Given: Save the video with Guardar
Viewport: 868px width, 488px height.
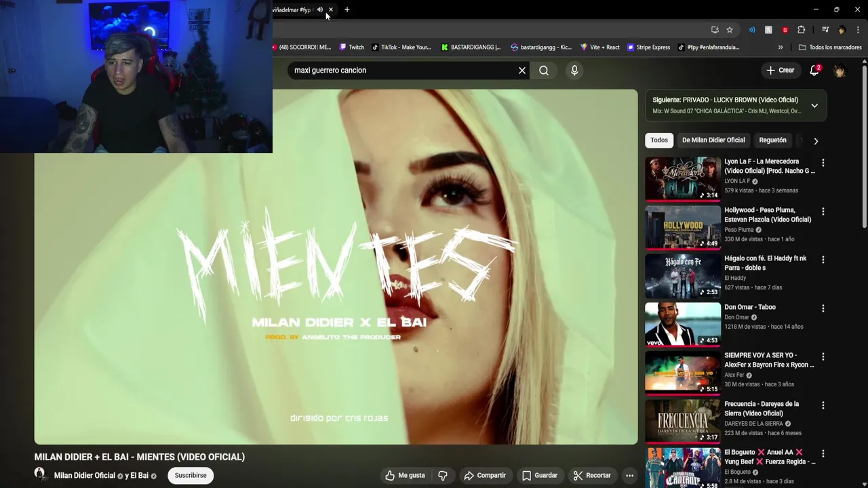Looking at the screenshot, I should click(540, 476).
